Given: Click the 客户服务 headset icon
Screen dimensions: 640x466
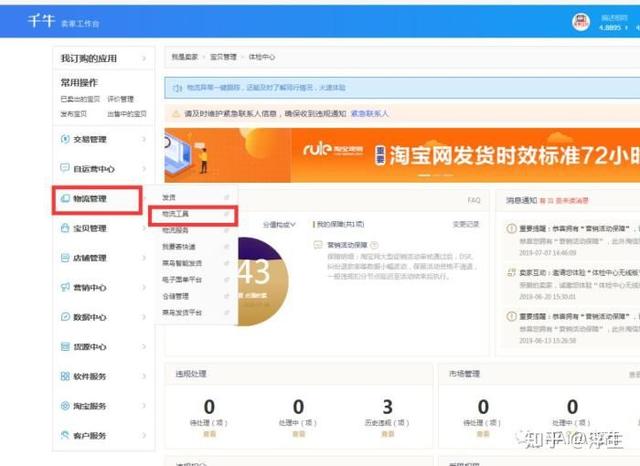Looking at the screenshot, I should (65, 435).
